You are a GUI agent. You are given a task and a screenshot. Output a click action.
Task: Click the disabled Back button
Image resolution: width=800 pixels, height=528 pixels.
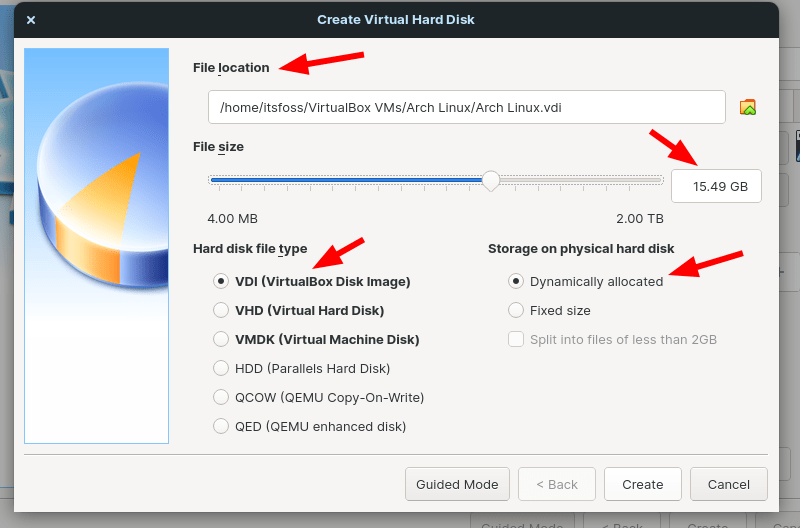click(556, 484)
